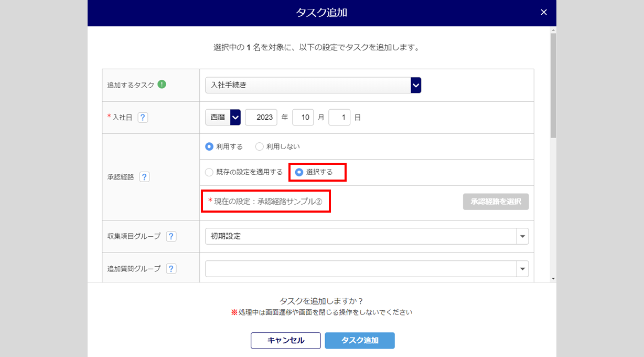Click the day field showing 1
Image resolution: width=644 pixels, height=357 pixels.
pos(339,117)
